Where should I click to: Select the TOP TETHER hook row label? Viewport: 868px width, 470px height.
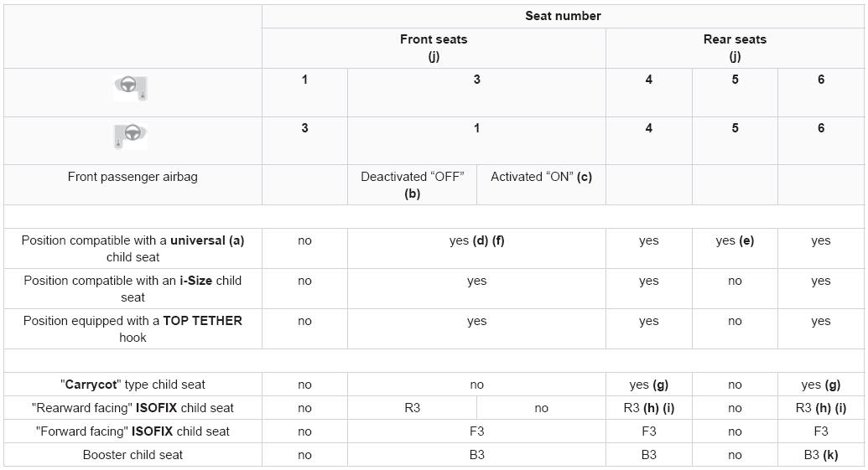click(x=133, y=329)
